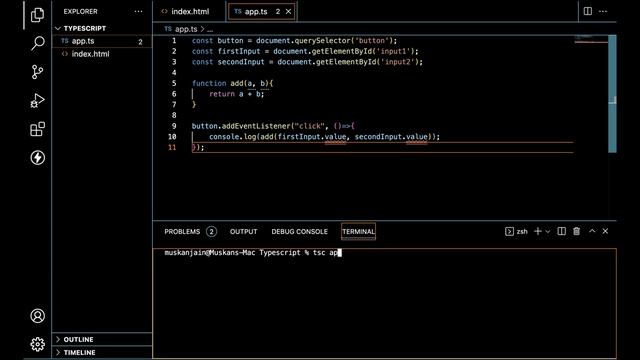Split the editor right
Screen dimensions: 640x360
(x=588, y=11)
